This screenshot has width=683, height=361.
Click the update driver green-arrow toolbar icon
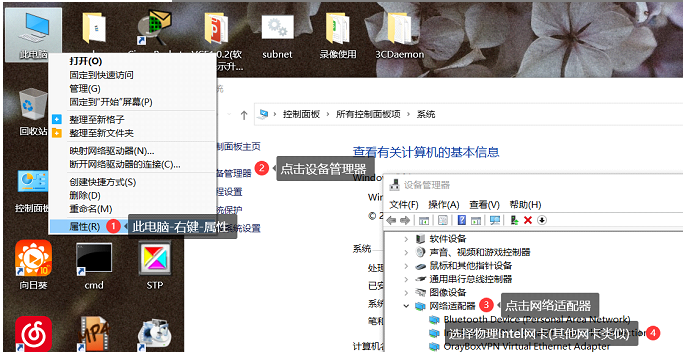(514, 220)
